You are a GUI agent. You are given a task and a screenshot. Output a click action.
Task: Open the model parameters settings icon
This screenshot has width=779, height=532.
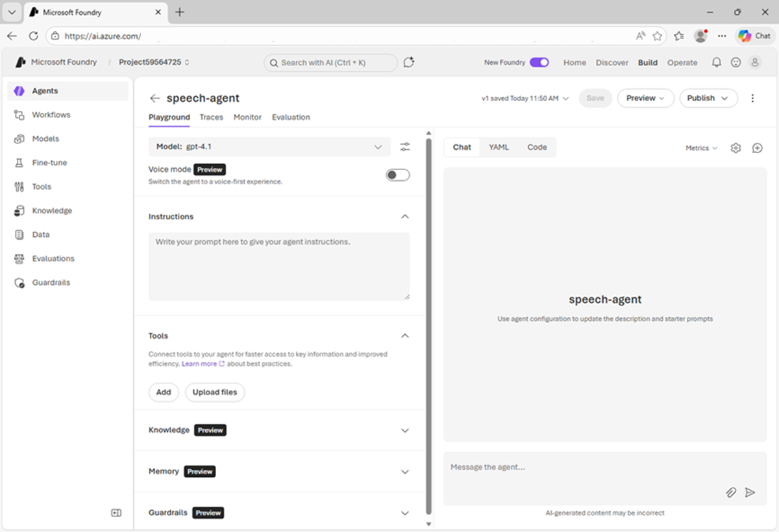pyautogui.click(x=405, y=147)
